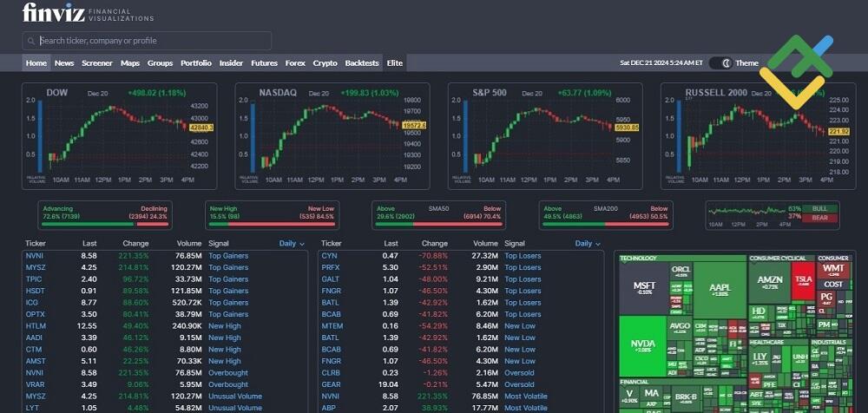The image size is (868, 413).
Task: Click Top Gainers signal in TPIC row
Action: (228, 279)
